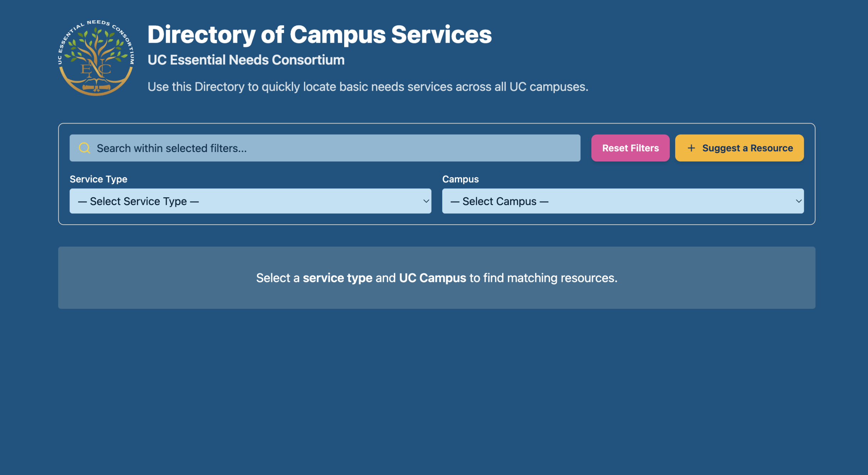Open the Campus dropdown
The image size is (868, 475).
click(x=622, y=201)
